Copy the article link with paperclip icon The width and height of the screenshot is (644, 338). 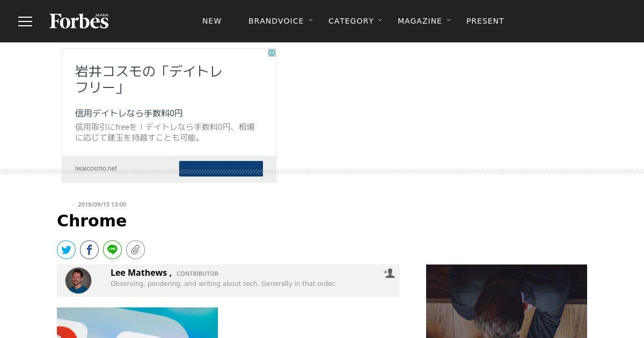tap(136, 249)
